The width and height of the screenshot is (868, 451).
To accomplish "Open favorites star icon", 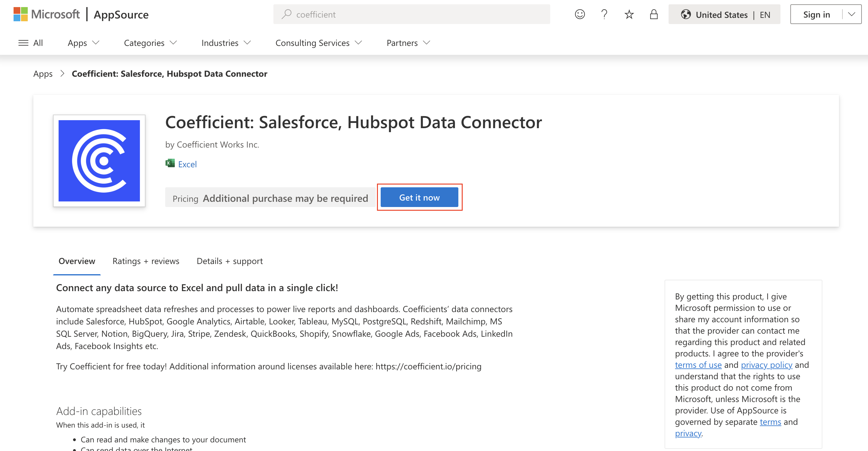I will (629, 14).
